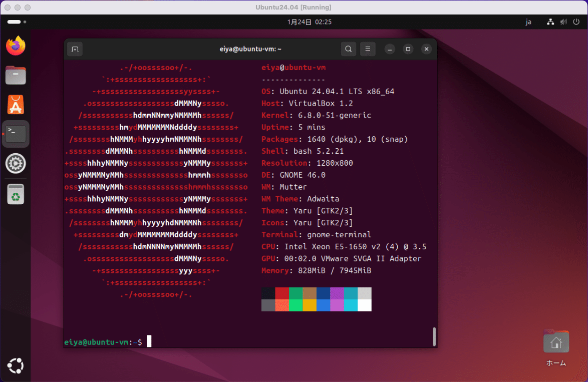
Task: Click the 'Ubuntu24.04 [Running]' window title
Action: click(x=293, y=7)
